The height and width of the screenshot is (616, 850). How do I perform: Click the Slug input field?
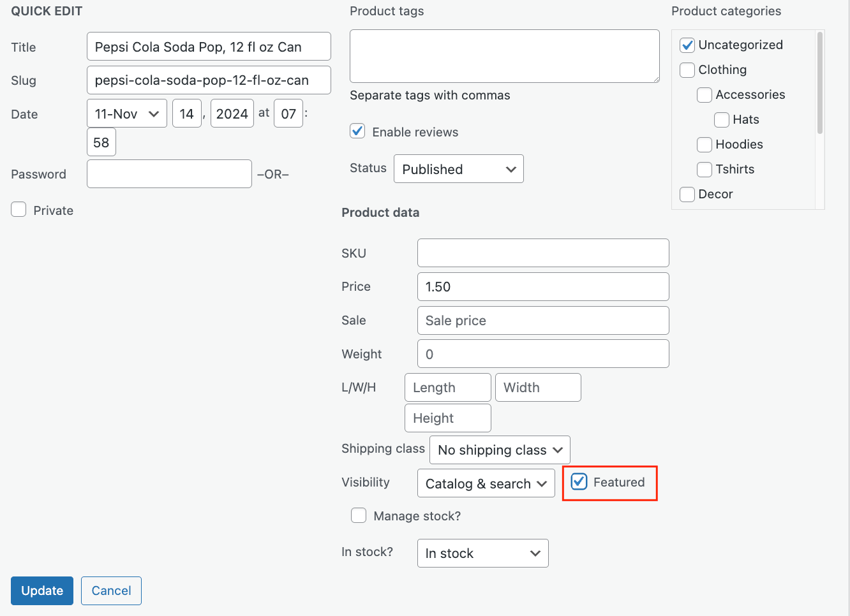(x=209, y=80)
